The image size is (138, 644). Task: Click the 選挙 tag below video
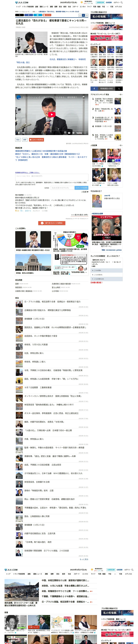pos(25,140)
